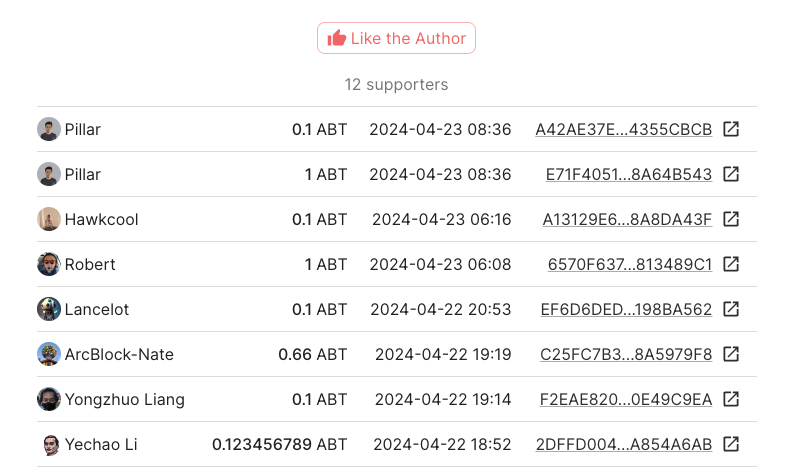
Task: Click transaction hash A42AE37E...4355CBCB
Action: tap(623, 129)
